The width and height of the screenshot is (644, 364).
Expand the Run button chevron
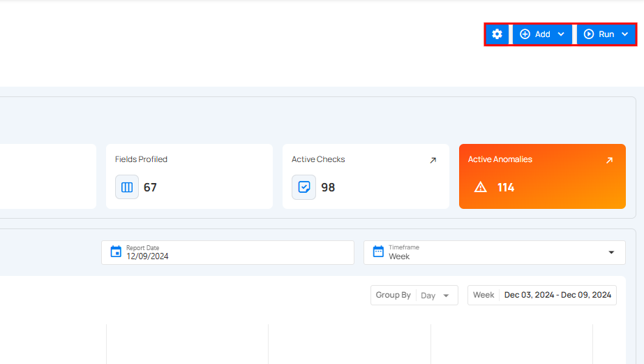(624, 34)
